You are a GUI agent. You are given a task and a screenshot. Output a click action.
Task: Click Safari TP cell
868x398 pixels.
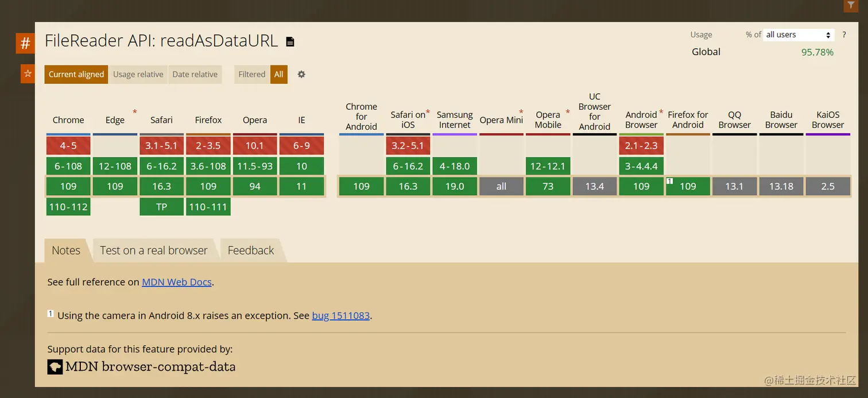pos(161,207)
